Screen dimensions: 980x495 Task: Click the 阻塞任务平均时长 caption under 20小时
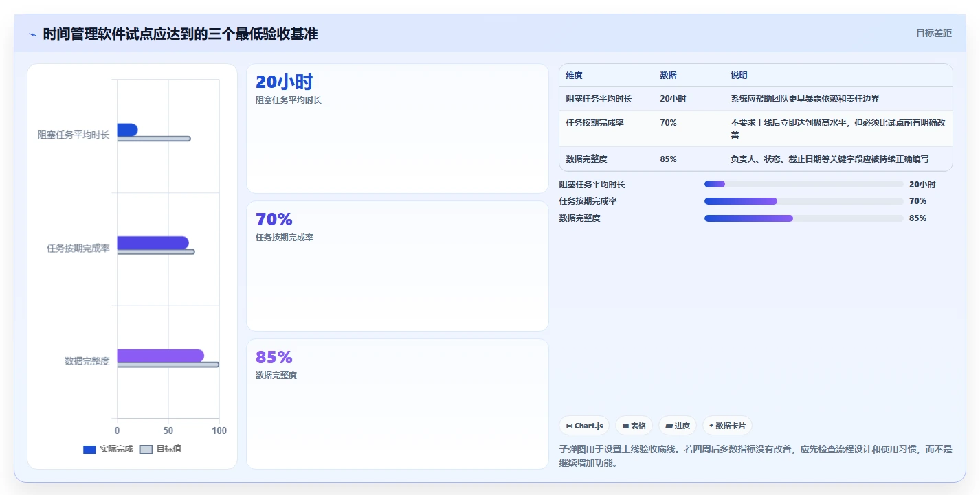[289, 100]
